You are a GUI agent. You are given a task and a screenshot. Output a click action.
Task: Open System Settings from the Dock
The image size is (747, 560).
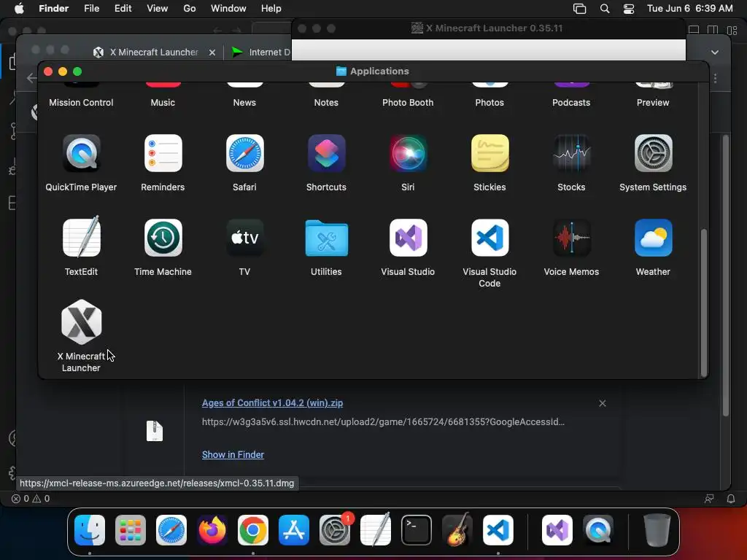pos(335,530)
